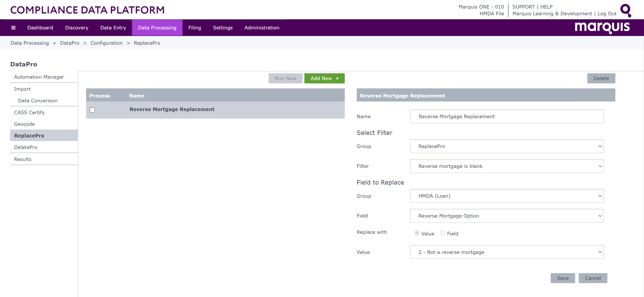This screenshot has height=297, width=644.
Task: Click the Process column header
Action: [x=100, y=96]
